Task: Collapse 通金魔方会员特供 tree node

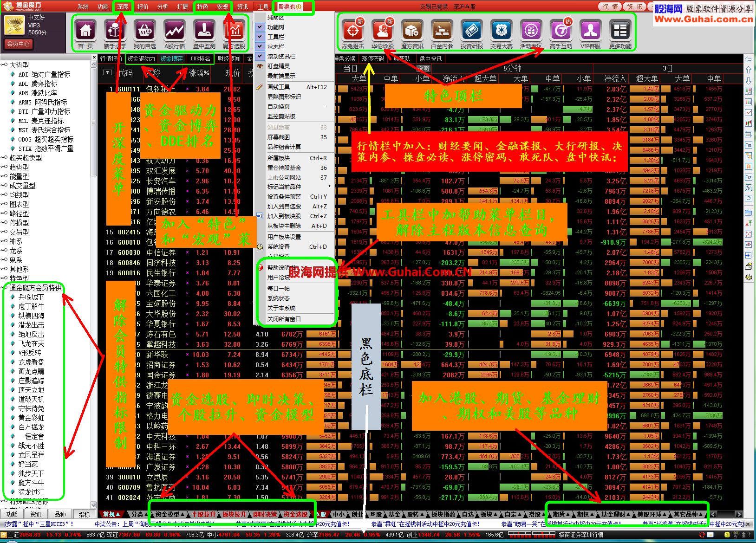Action: (x=4, y=288)
